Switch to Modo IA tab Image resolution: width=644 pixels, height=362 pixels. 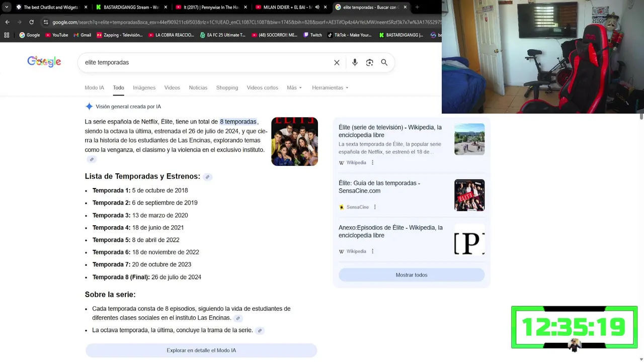click(95, 87)
